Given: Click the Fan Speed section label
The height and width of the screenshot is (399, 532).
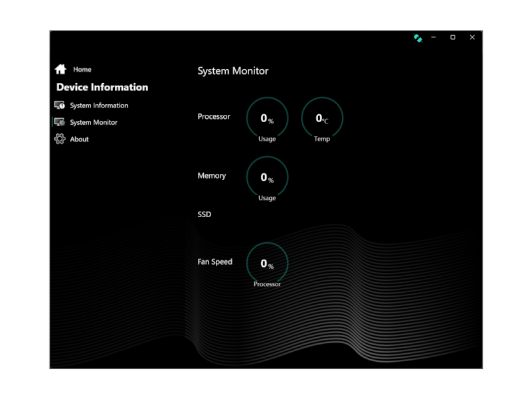Looking at the screenshot, I should (x=215, y=262).
